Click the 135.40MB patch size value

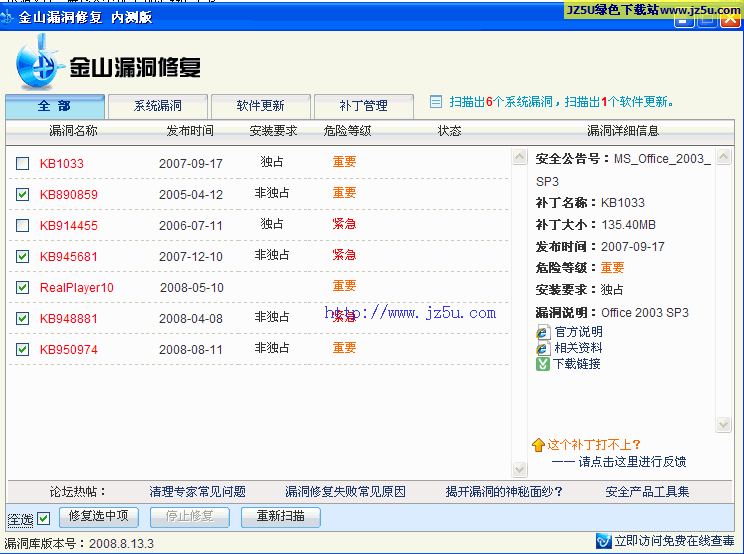click(x=628, y=225)
